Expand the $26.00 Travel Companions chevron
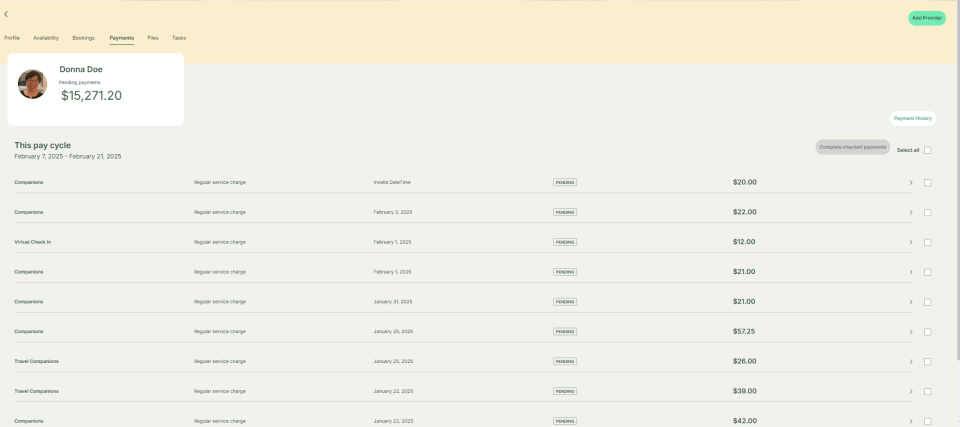 pyautogui.click(x=910, y=362)
